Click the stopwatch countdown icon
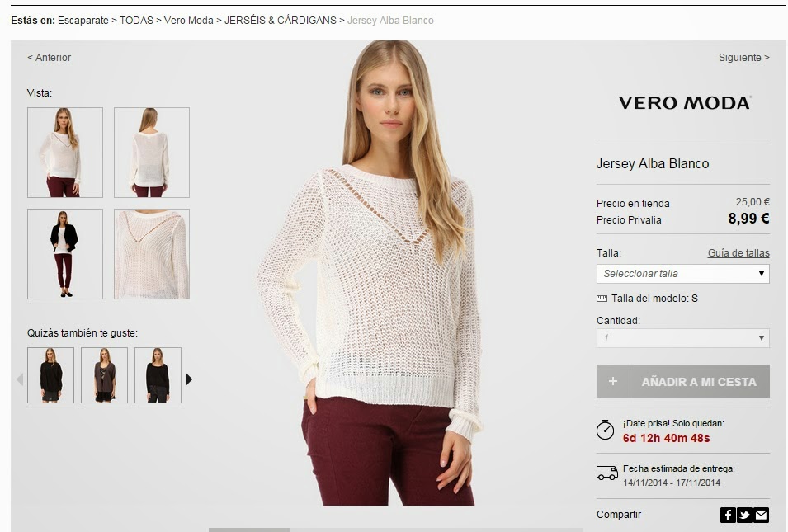Screen dimensions: 788x532 click(x=605, y=430)
